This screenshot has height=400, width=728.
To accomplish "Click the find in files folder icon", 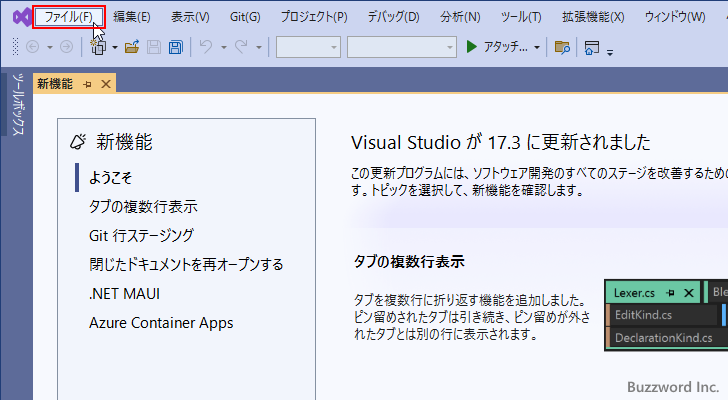I will [562, 47].
